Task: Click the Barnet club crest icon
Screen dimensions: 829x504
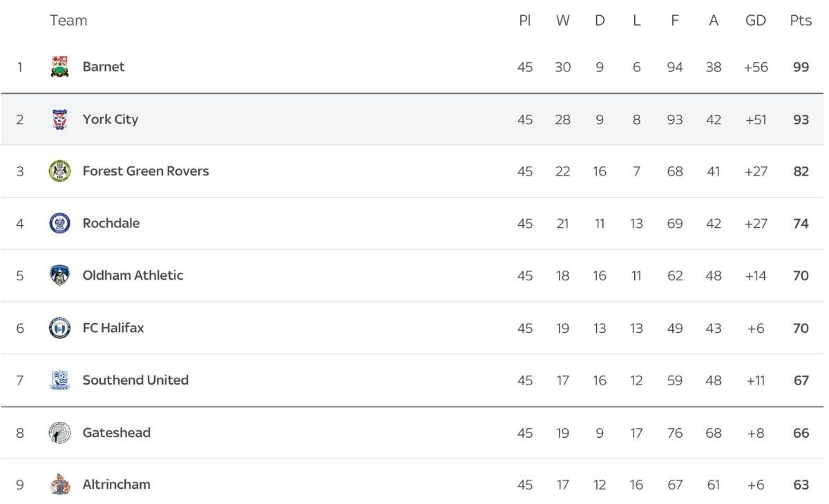Action: pos(60,67)
